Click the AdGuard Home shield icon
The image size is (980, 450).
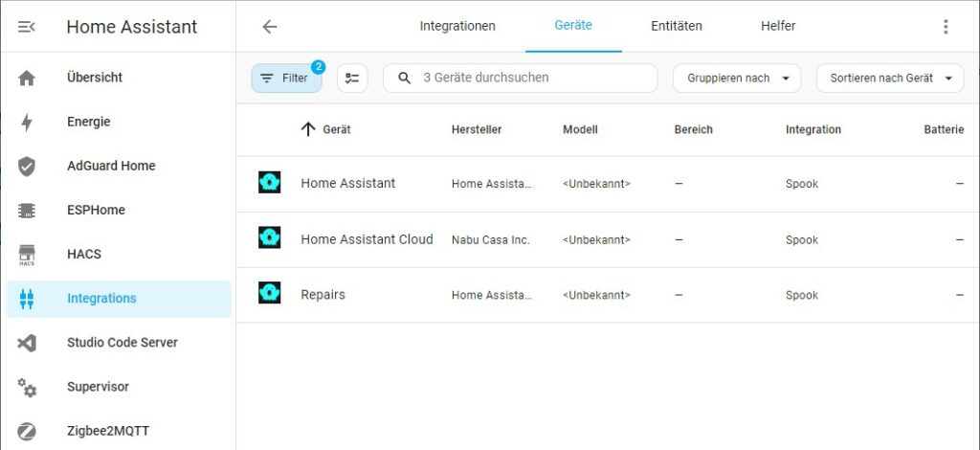(26, 167)
